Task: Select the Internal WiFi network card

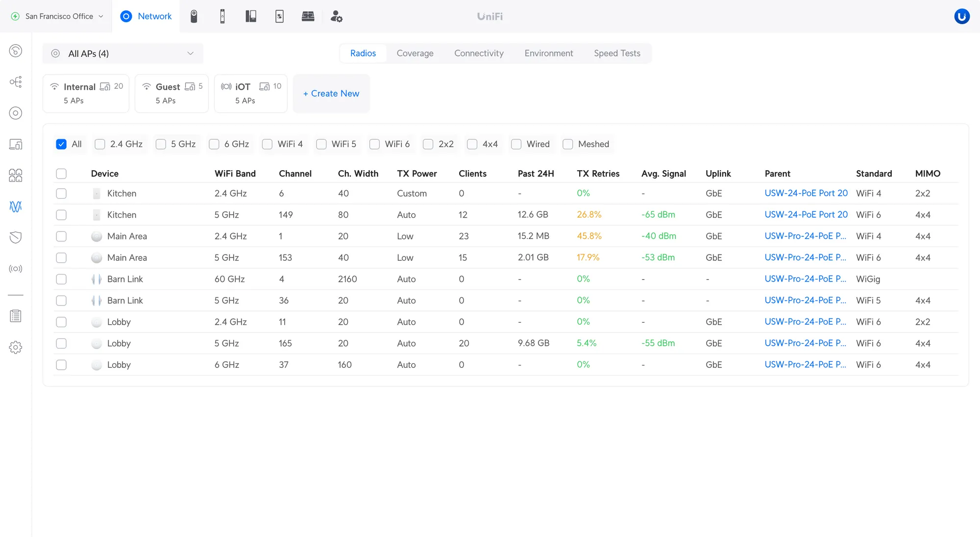Action: pos(86,93)
